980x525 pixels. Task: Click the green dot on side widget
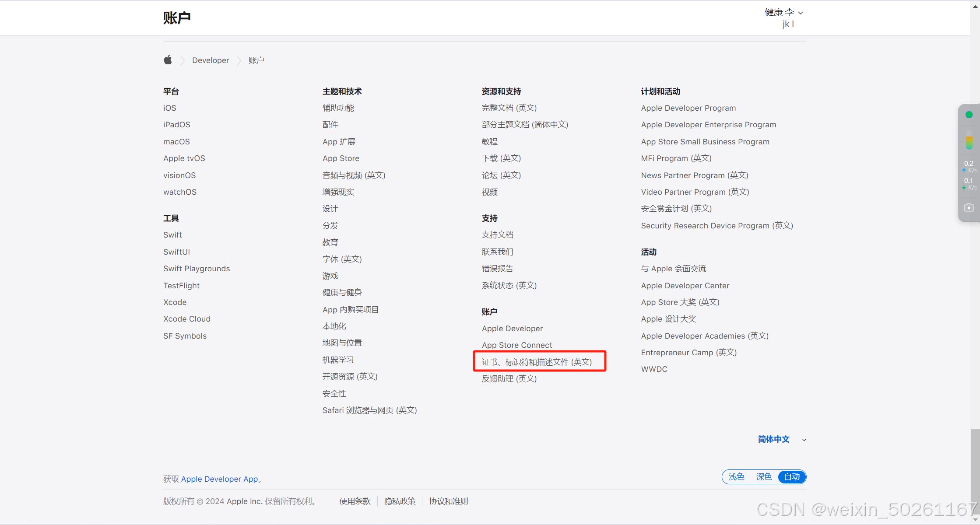tap(969, 115)
